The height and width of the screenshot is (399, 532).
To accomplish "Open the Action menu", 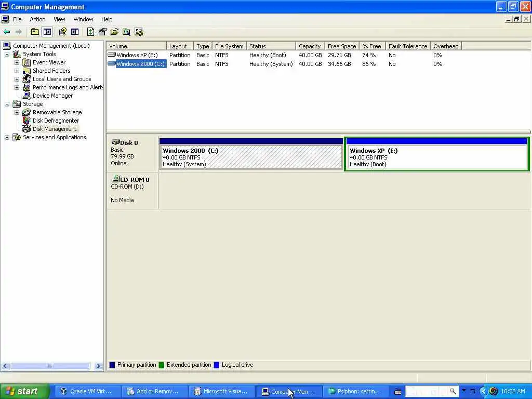I will tap(37, 19).
